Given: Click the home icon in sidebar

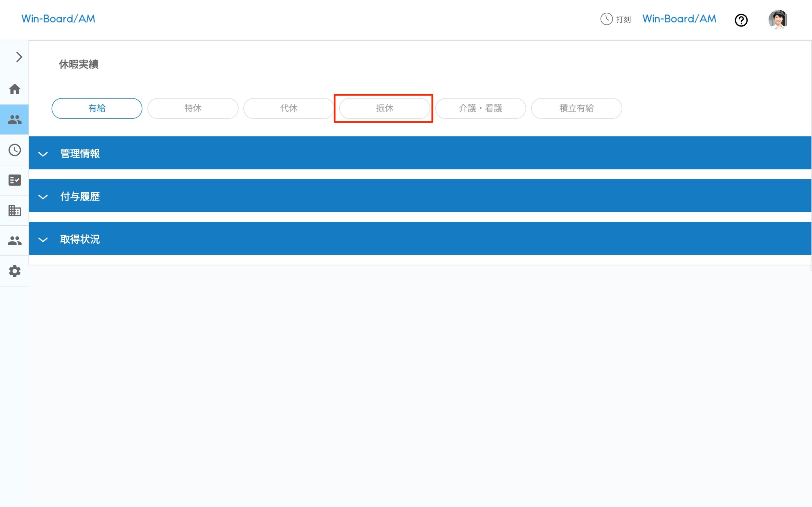Looking at the screenshot, I should tap(14, 89).
